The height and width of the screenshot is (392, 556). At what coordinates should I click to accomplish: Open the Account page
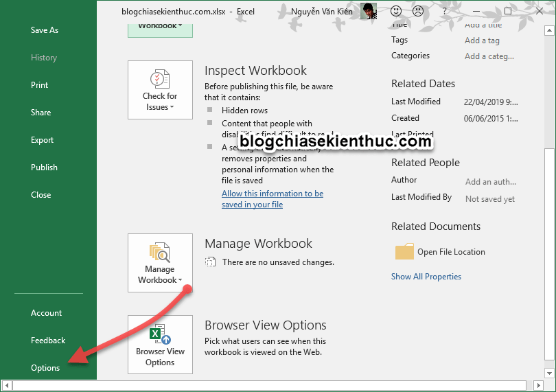pos(46,313)
